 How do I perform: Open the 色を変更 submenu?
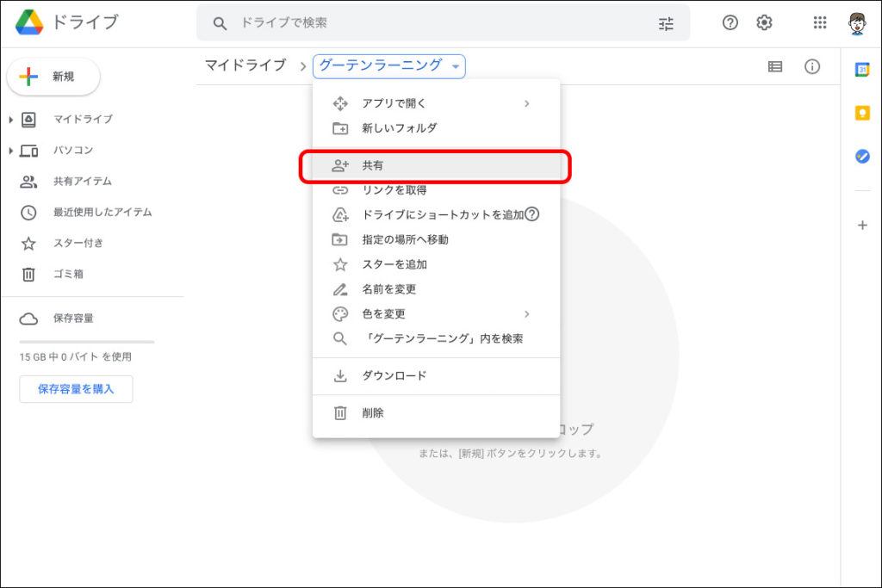click(x=435, y=314)
